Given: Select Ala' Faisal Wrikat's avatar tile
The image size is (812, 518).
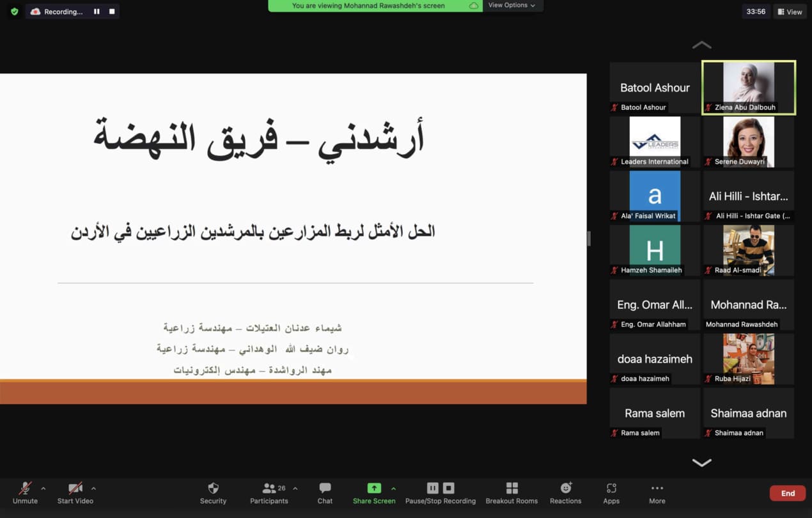Looking at the screenshot, I should 655,196.
